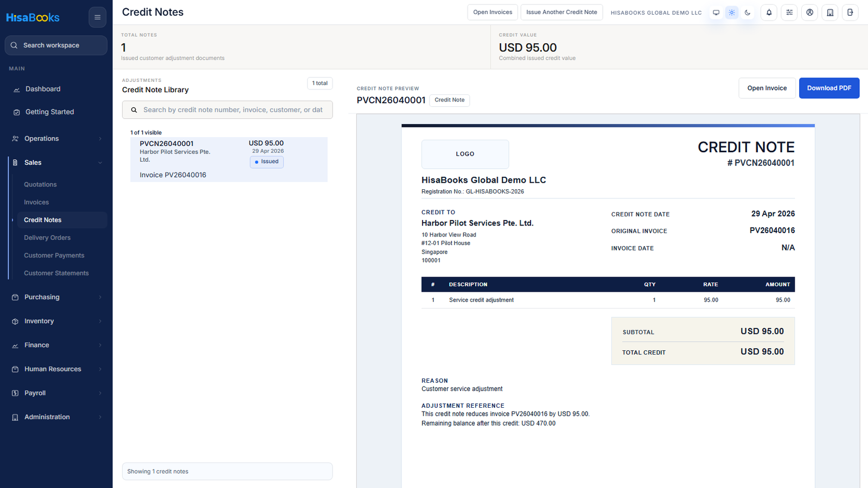Viewport: 868px width, 488px height.
Task: Select credit note PVCN26040001 in list
Action: click(229, 159)
